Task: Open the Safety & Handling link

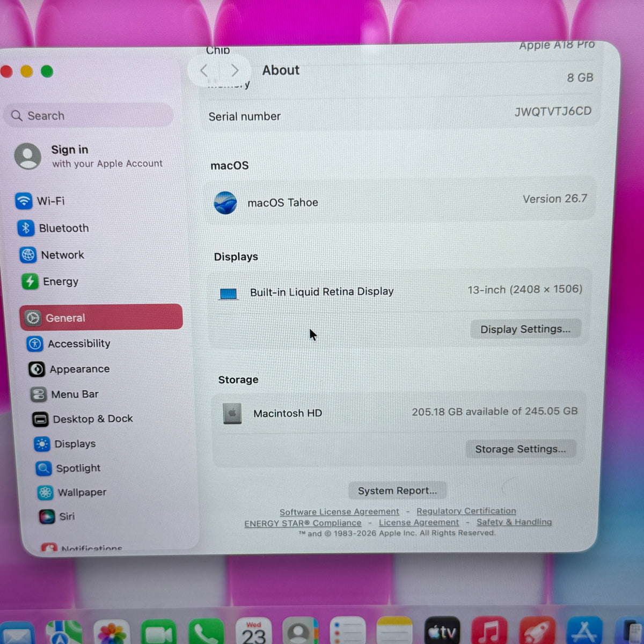Action: click(x=514, y=522)
